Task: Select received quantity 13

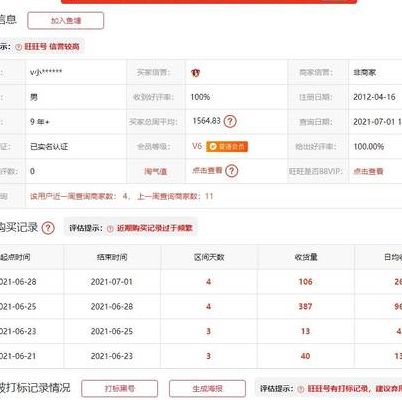Action: 305,331
